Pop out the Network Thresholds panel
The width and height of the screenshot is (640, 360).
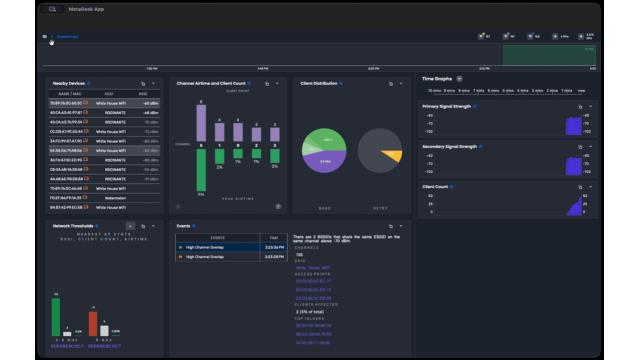point(143,226)
